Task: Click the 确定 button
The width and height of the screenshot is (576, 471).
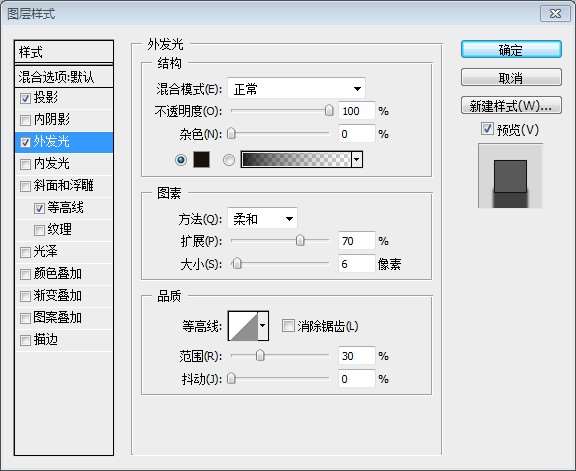Action: [511, 50]
